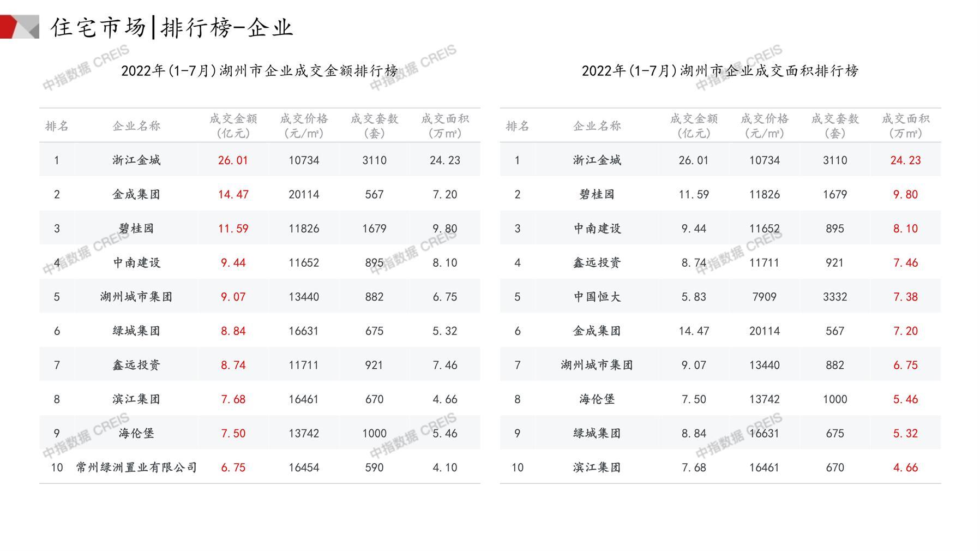
Task: Select 浙江金城 in the left ranking table
Action: coord(136,159)
